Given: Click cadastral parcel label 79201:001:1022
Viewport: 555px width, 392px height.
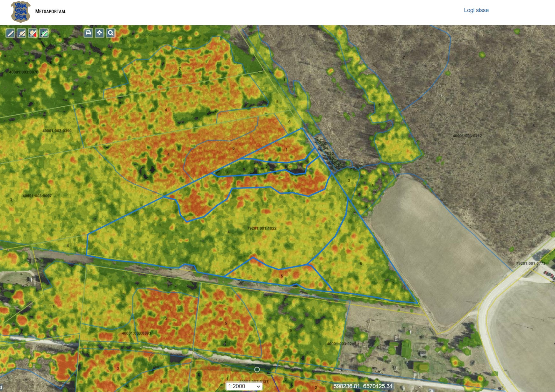Looking at the screenshot, I should point(262,228).
